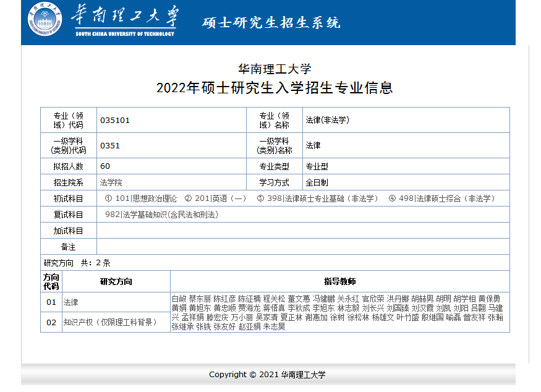Viewport: 541px width, 392px height.
Task: Click the 加试科目 label
Action: (68, 231)
